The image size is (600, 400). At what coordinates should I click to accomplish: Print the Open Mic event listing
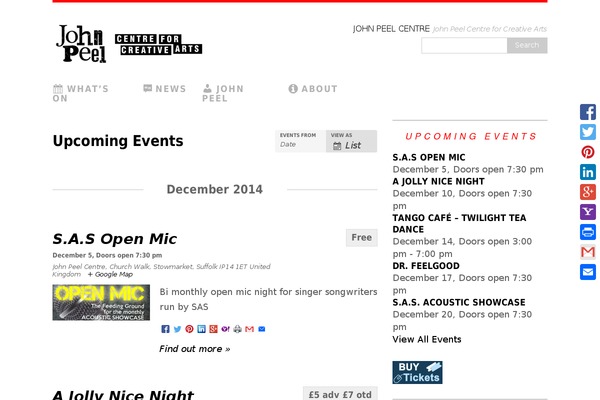click(237, 329)
